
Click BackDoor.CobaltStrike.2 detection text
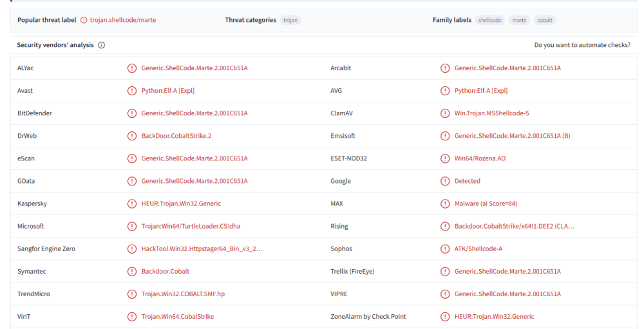(176, 136)
